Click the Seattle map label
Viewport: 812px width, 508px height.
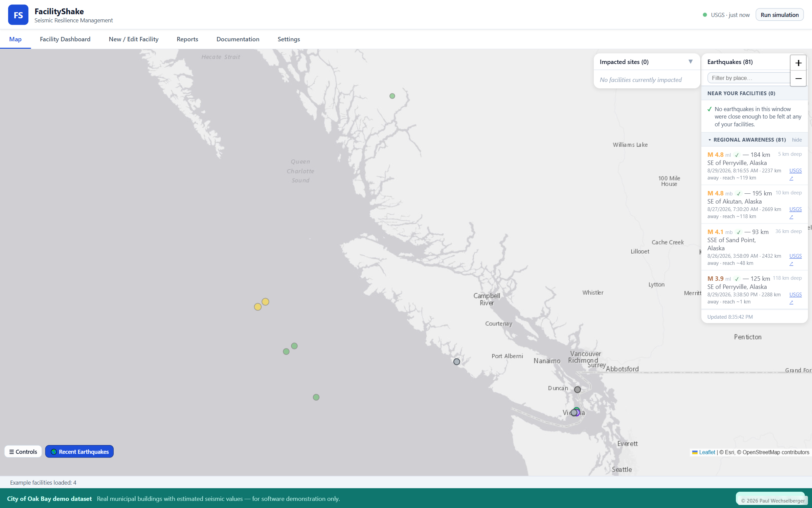(x=622, y=469)
